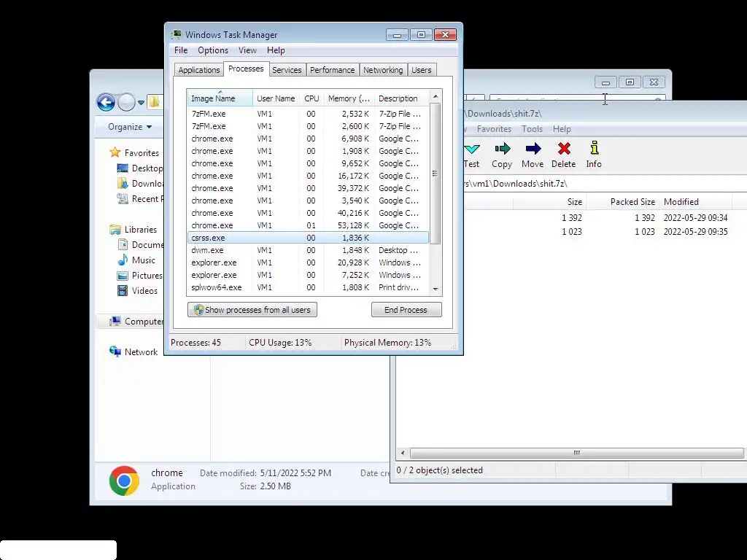This screenshot has width=747, height=560.
Task: Sort processes by Memory column
Action: (349, 98)
